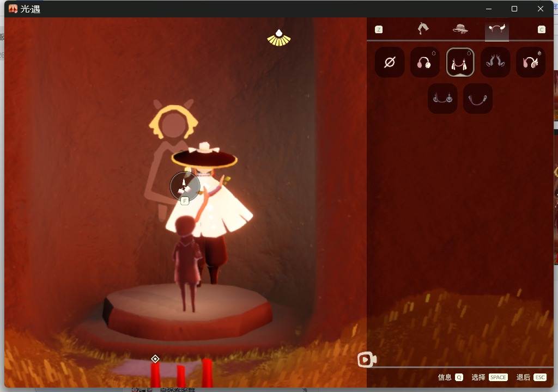
Task: Click the 光遇 app icon in title bar
Action: coord(13,9)
